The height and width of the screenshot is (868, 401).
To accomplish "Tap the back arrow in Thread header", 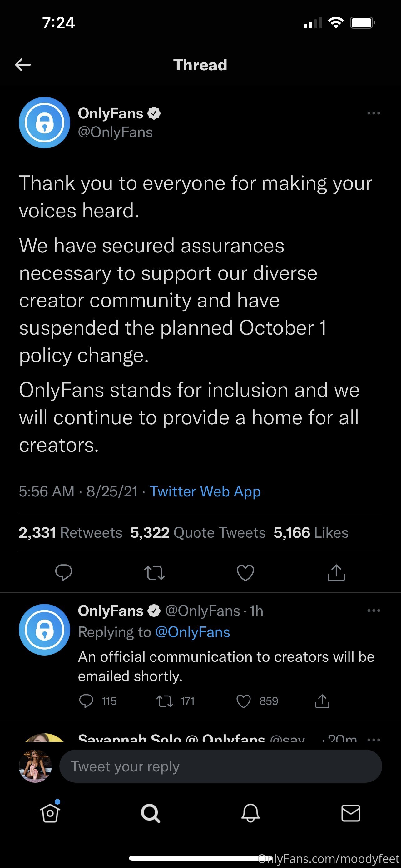I will click(23, 65).
